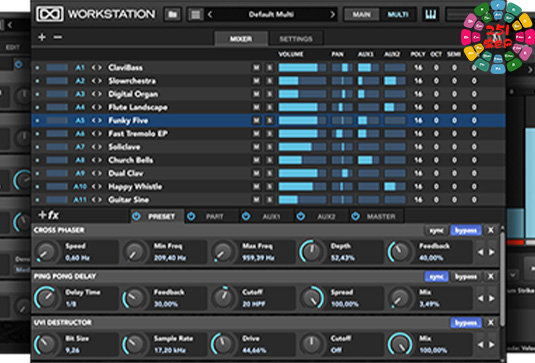Viewport: 535px width, 363px height.
Task: Remove the Cross Phaser effect with X
Action: tap(491, 230)
